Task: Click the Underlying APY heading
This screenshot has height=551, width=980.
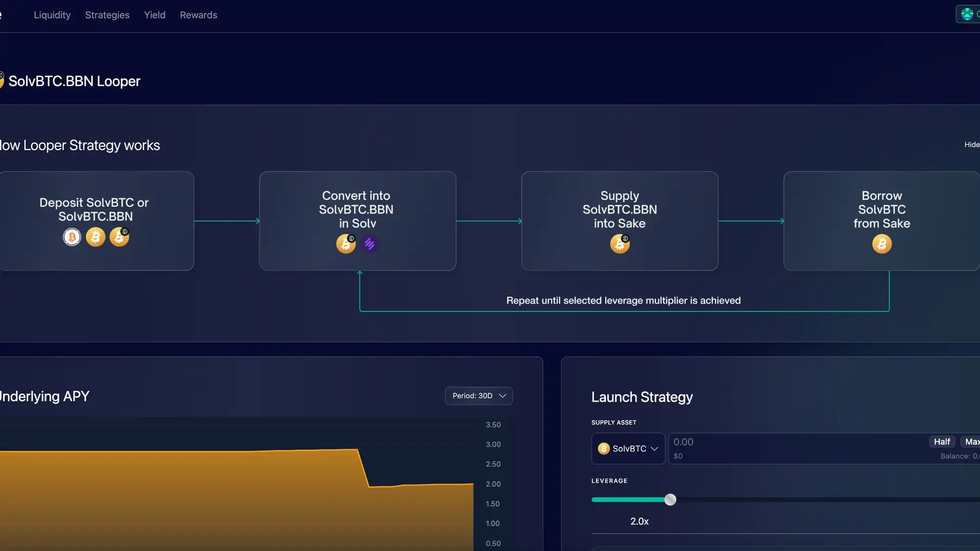Action: point(44,396)
